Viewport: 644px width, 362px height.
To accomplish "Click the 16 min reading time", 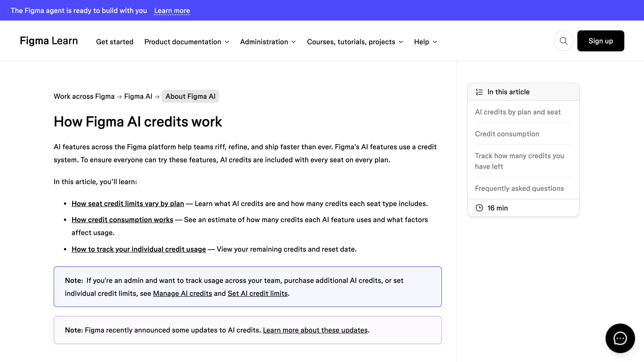I will pyautogui.click(x=498, y=208).
